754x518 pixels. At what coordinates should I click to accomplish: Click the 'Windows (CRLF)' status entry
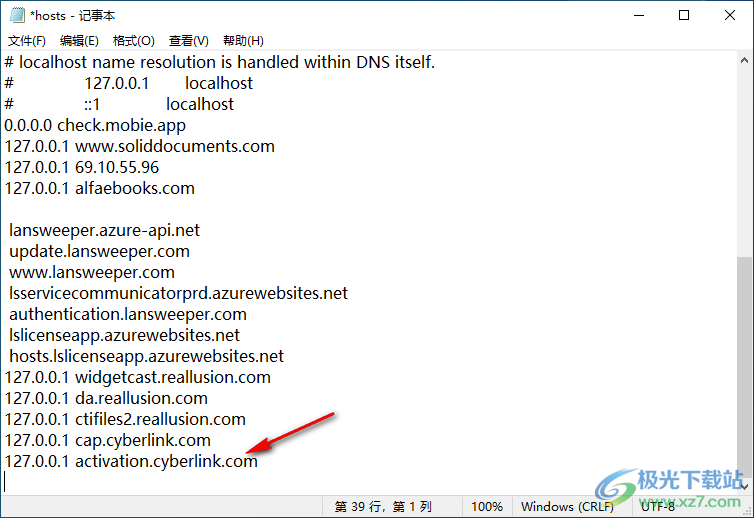point(567,506)
